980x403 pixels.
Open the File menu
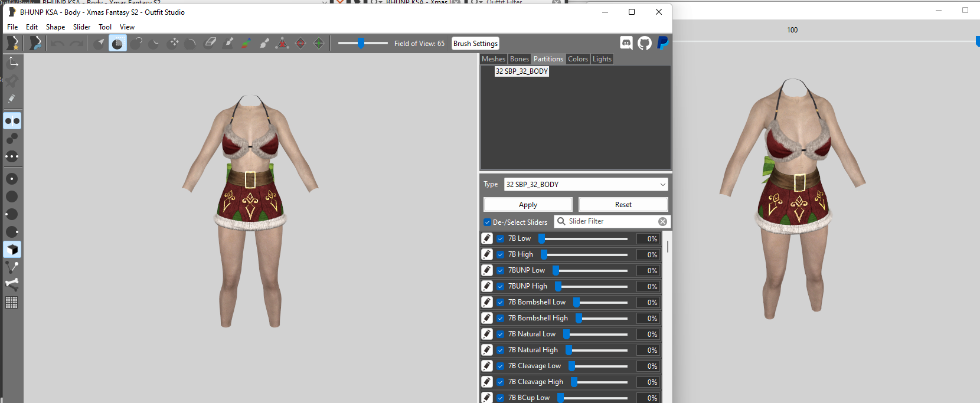click(12, 27)
